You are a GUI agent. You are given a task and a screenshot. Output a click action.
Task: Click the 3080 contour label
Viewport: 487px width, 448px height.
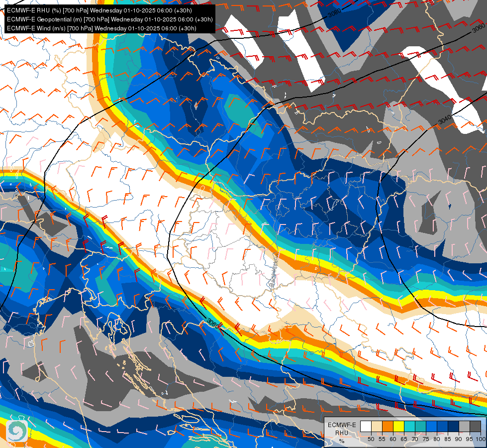(x=334, y=13)
